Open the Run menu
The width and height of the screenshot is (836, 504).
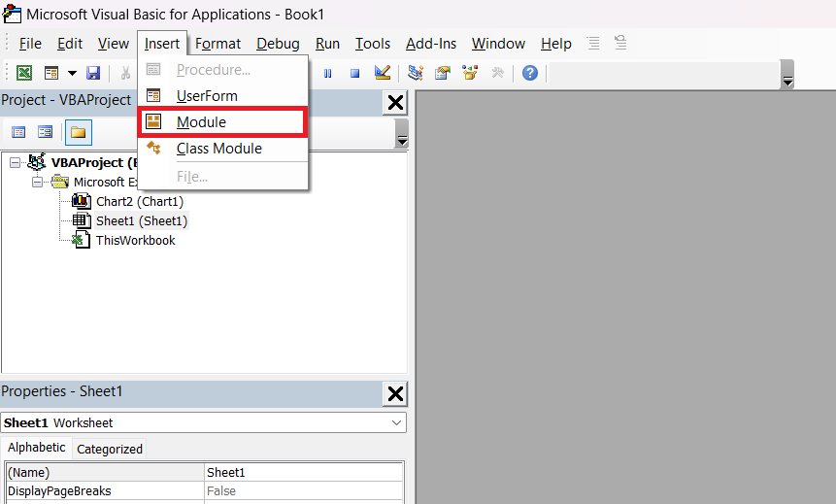point(327,44)
